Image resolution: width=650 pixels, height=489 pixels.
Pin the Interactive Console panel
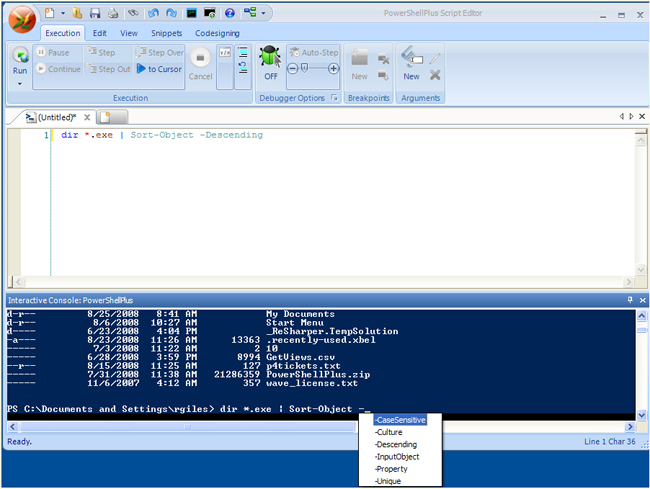629,300
